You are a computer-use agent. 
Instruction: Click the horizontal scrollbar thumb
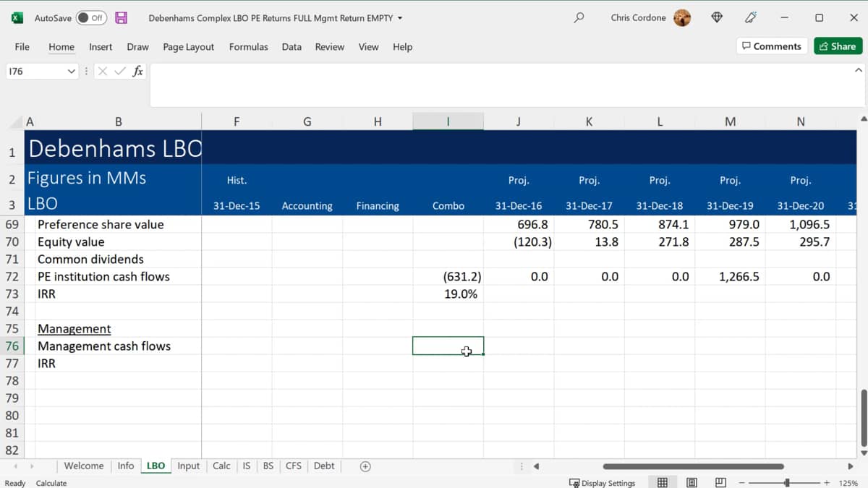[x=693, y=466]
